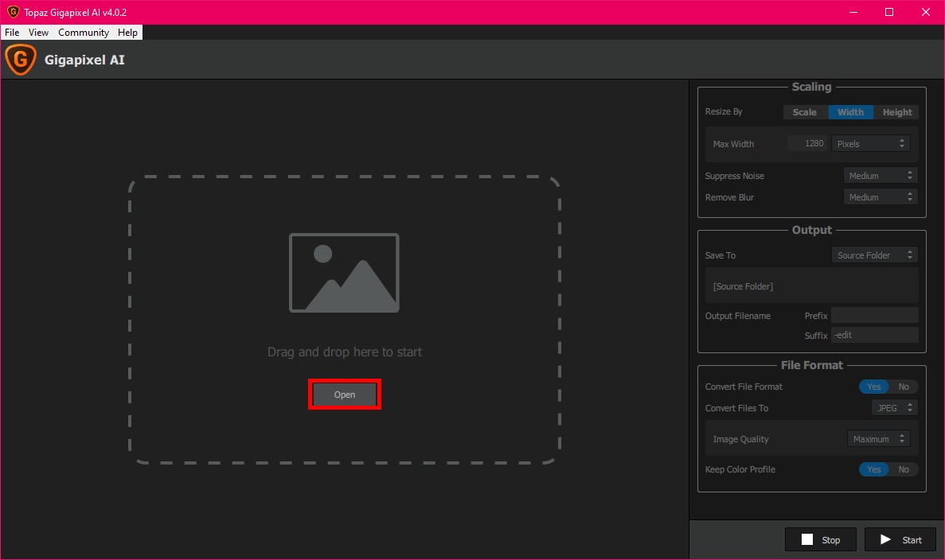This screenshot has height=560, width=945.
Task: Open the Help menu
Action: pos(127,33)
